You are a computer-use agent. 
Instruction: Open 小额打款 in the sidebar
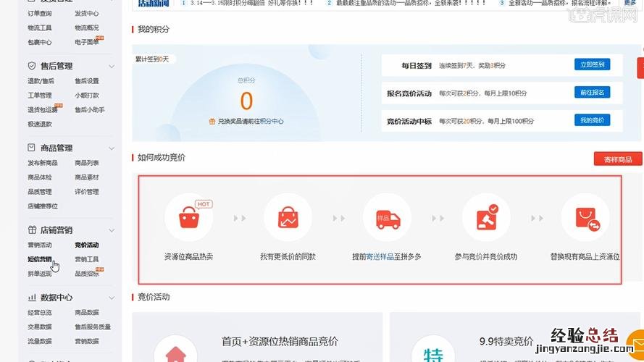[87, 96]
